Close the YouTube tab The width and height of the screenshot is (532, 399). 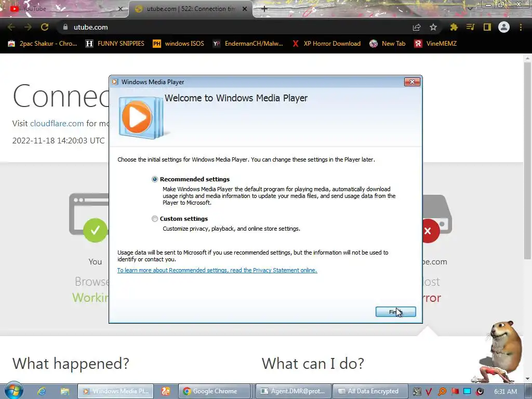tap(120, 9)
